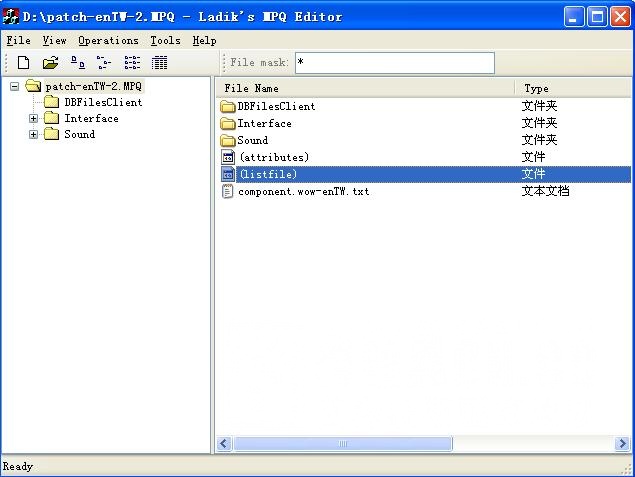Screen dimensions: 635x477
Task: Click the horizontal scrollbar thumb
Action: (x=343, y=443)
